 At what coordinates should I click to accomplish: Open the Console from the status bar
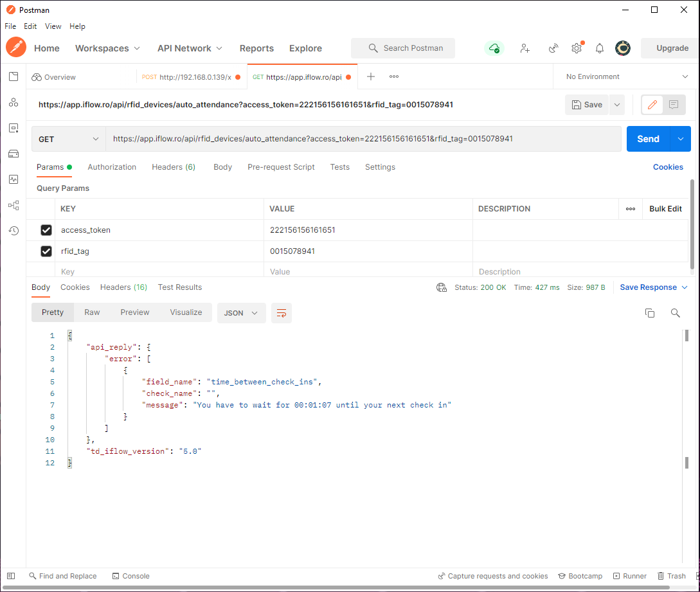[x=130, y=576]
